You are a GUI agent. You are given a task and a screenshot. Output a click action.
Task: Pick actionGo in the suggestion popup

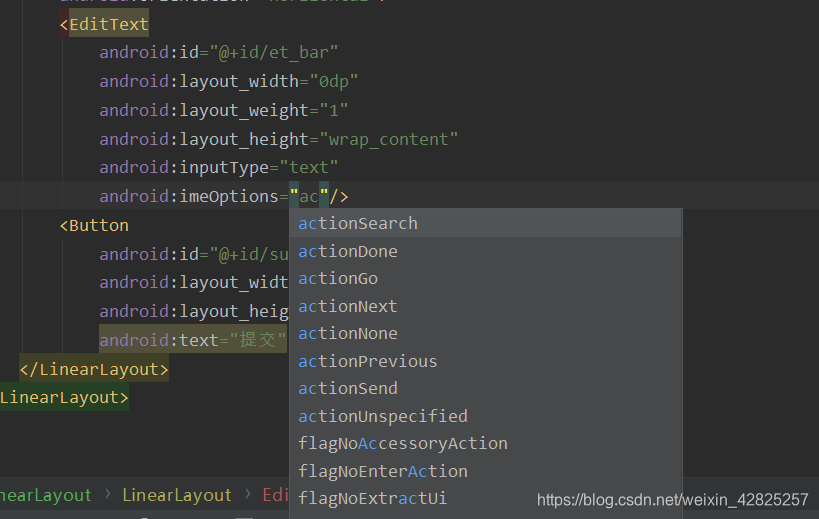tap(486, 279)
